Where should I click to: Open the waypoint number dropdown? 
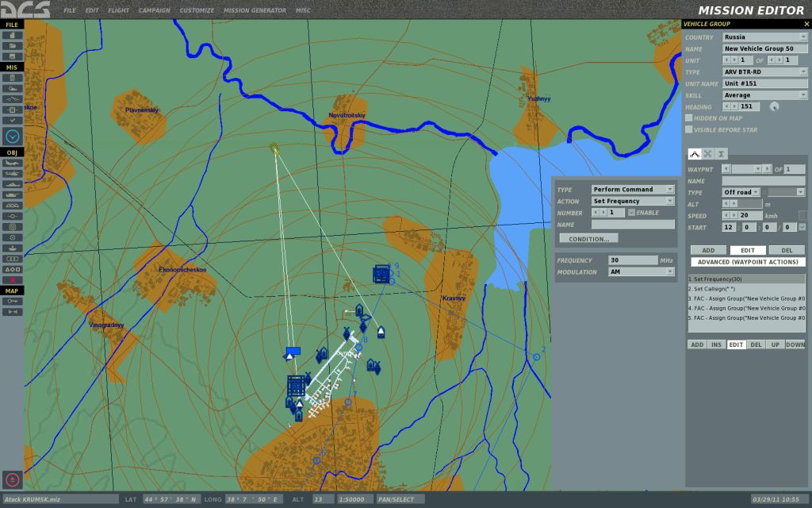(x=757, y=169)
